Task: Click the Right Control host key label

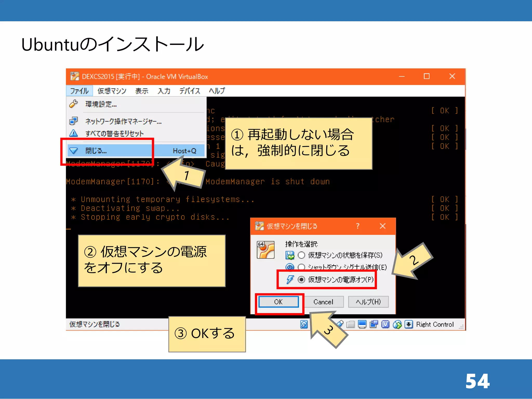Action: click(435, 324)
